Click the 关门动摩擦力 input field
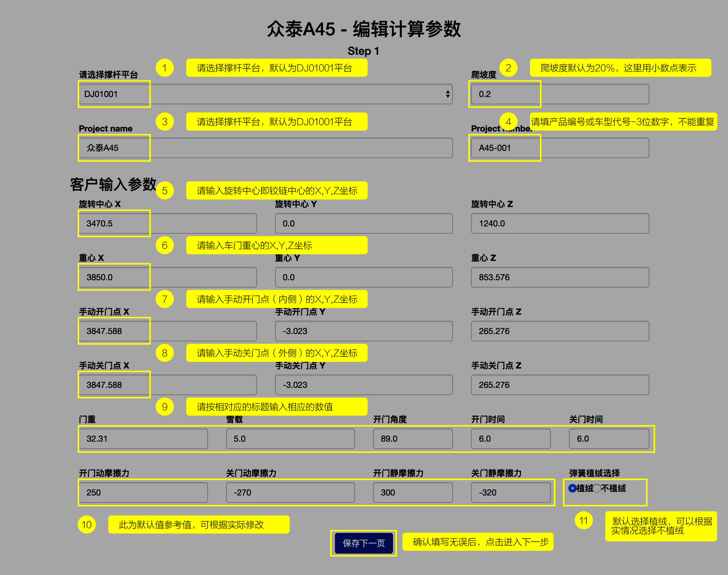Image resolution: width=728 pixels, height=575 pixels. coord(291,492)
